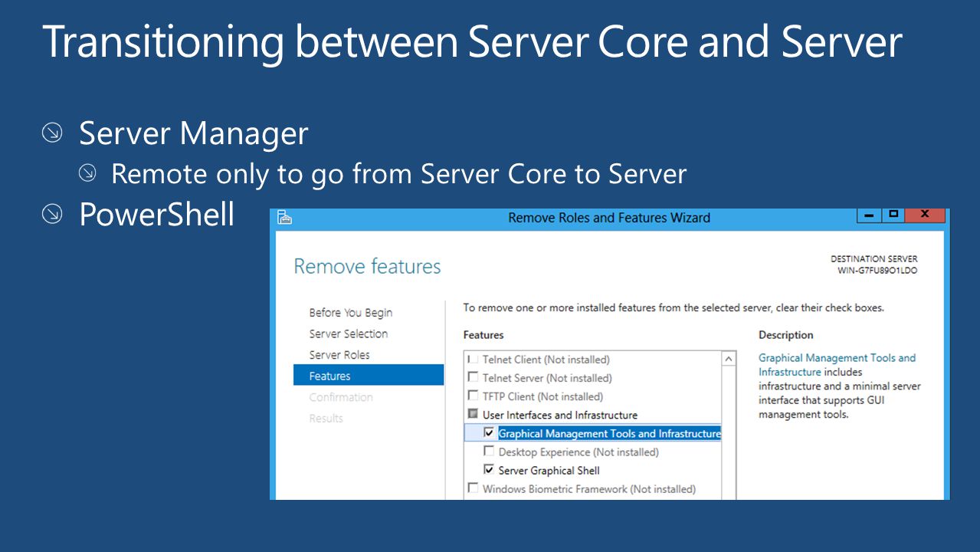Click the Remove features heading
This screenshot has width=980, height=552.
pyautogui.click(x=368, y=266)
